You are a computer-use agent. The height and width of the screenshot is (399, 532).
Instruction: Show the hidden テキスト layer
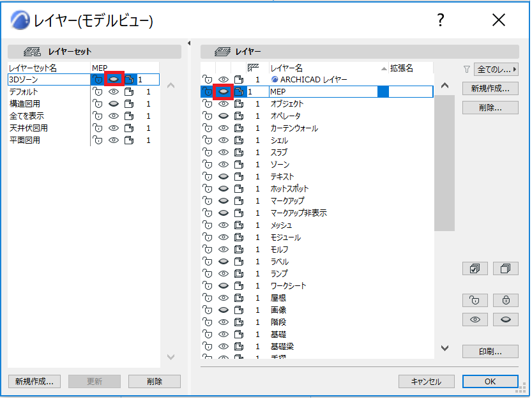point(224,177)
